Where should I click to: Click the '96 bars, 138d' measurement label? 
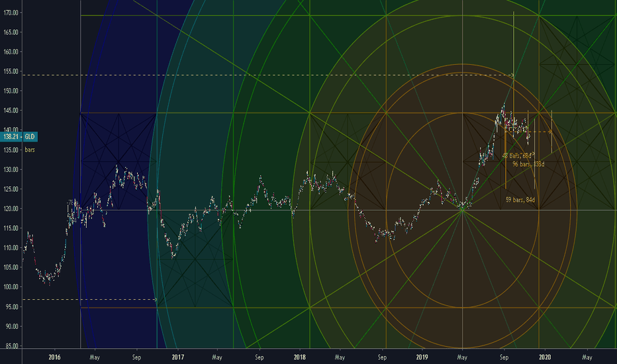pyautogui.click(x=528, y=164)
